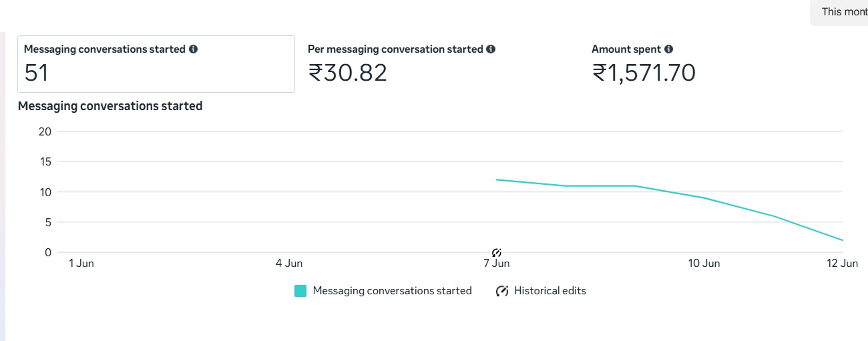This screenshot has width=868, height=341.
Task: Click the ₹1,571.70 amount value
Action: pyautogui.click(x=644, y=73)
